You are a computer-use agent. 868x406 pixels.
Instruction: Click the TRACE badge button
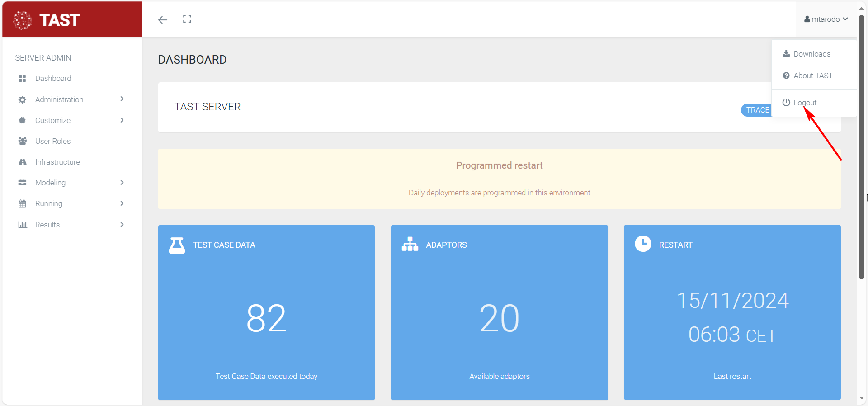(x=757, y=110)
